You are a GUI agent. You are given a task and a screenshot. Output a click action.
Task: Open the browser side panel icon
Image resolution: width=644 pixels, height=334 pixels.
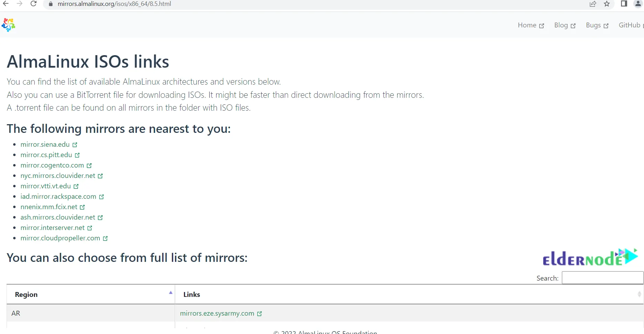tap(624, 4)
